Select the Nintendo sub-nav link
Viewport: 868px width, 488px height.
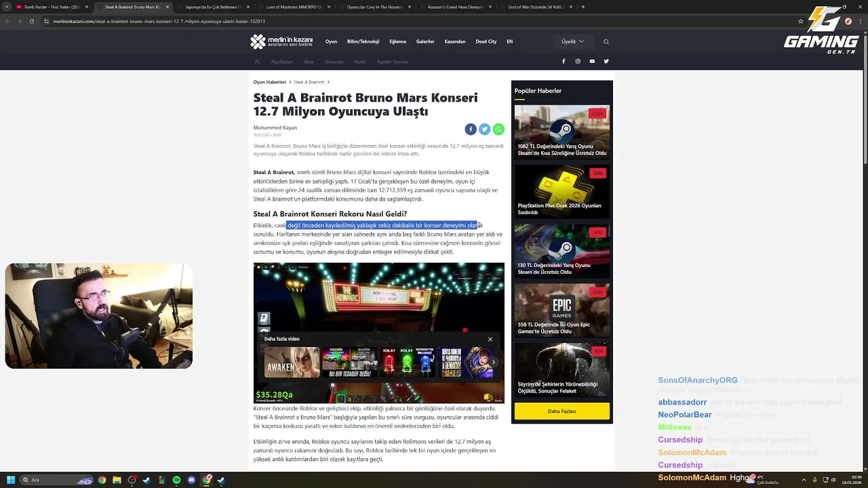click(x=334, y=62)
